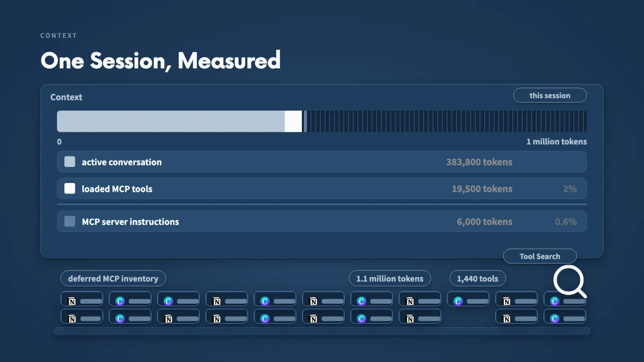Click the "One Session, Measured" title
The image size is (644, 362).
(161, 61)
